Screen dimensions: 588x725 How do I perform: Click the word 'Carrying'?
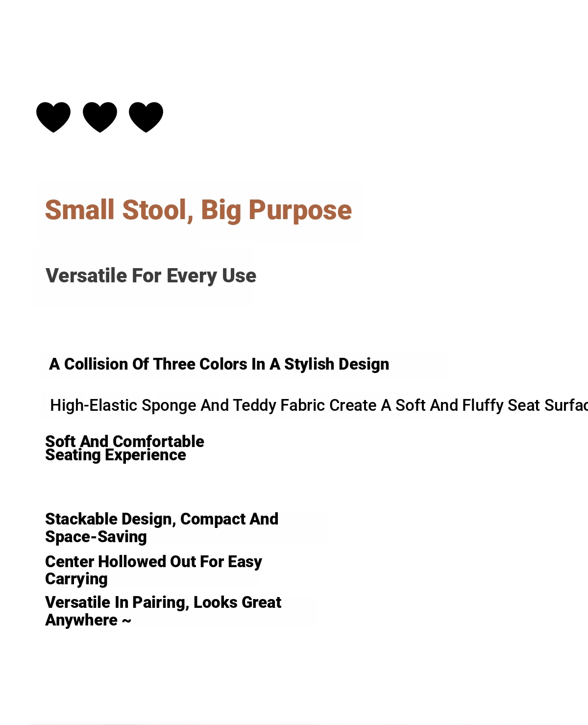tap(76, 579)
